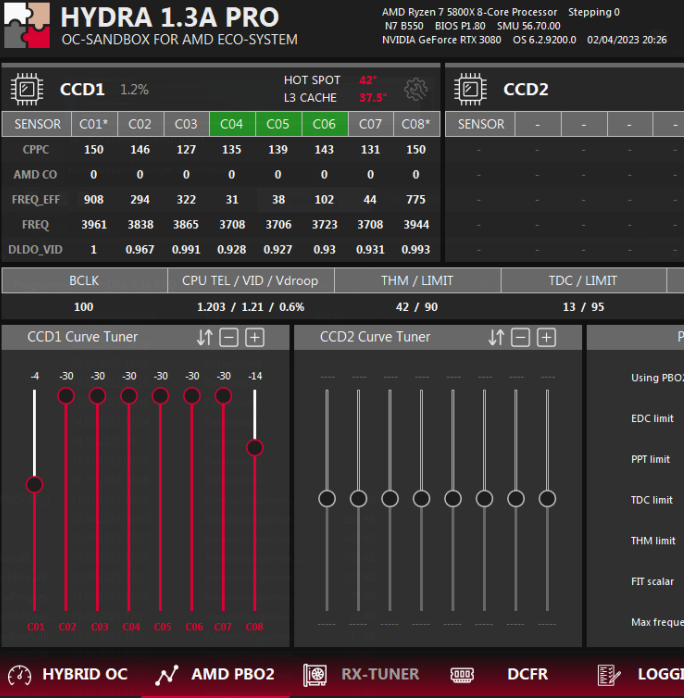Toggle the green C04 core header
Screen dimensions: 684x698
[232, 124]
